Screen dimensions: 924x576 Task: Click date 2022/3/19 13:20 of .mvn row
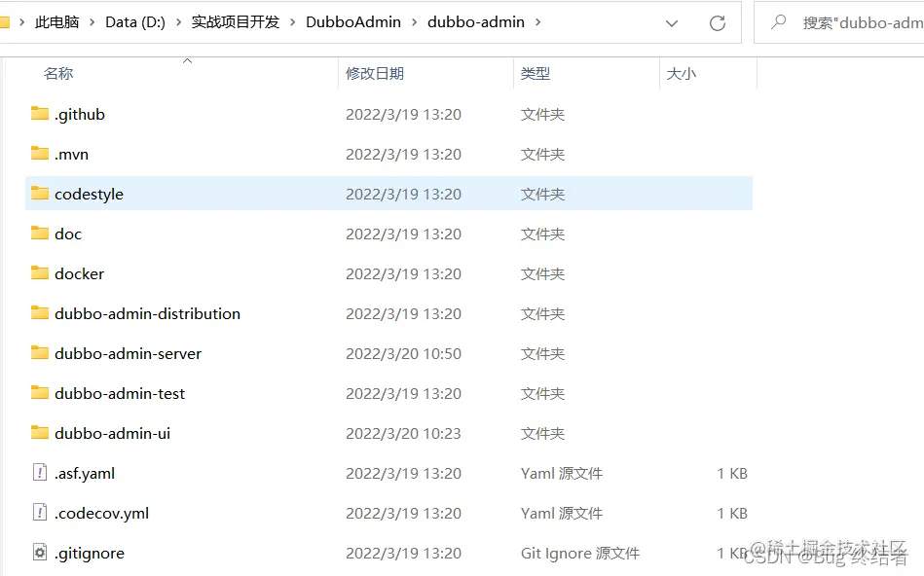(x=404, y=155)
